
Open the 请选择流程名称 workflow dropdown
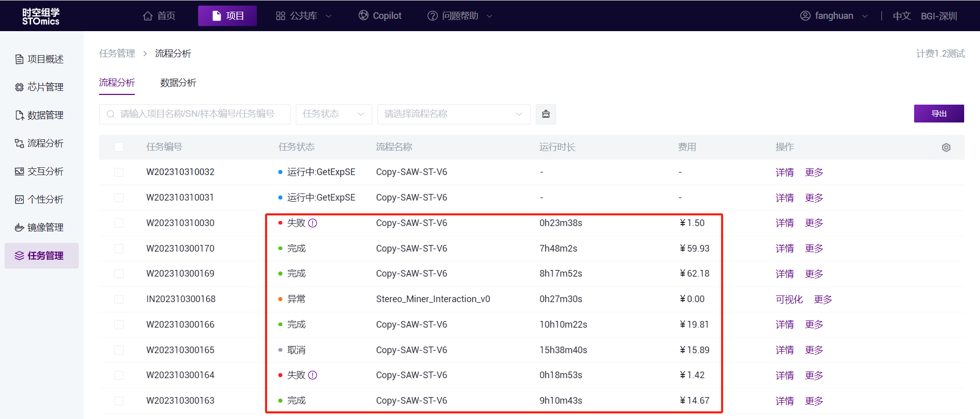coord(454,114)
